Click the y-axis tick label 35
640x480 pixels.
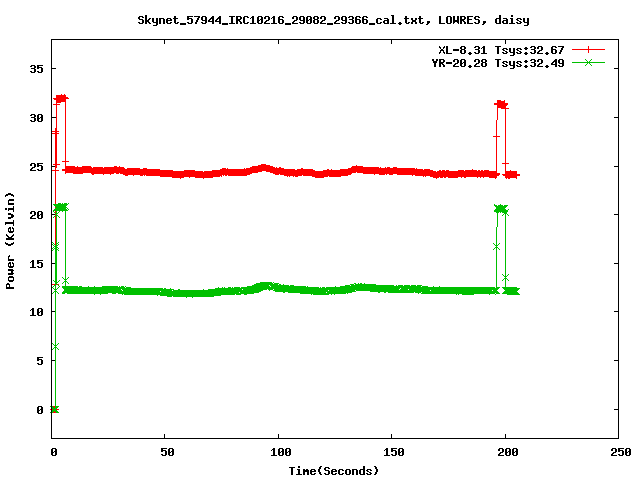click(36, 69)
